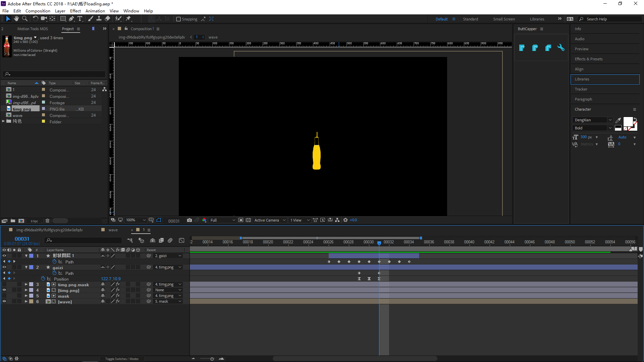Open the Composition flowchart icon in timeline

(130, 240)
